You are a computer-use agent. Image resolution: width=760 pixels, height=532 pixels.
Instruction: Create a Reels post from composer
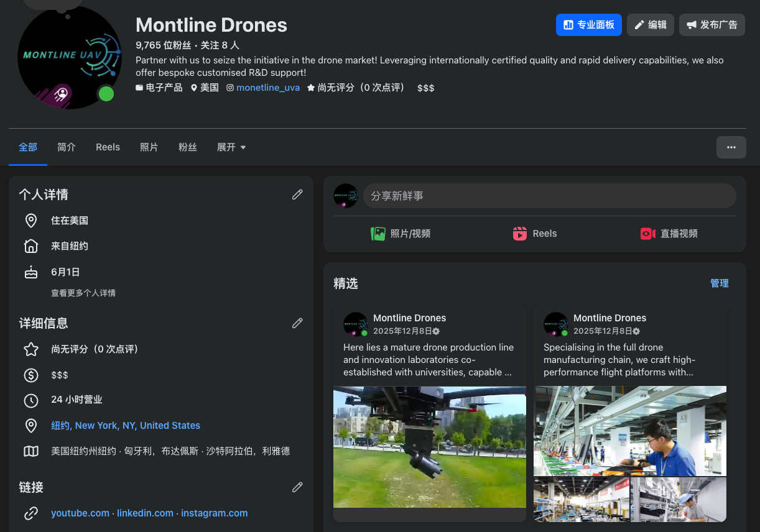click(x=535, y=234)
